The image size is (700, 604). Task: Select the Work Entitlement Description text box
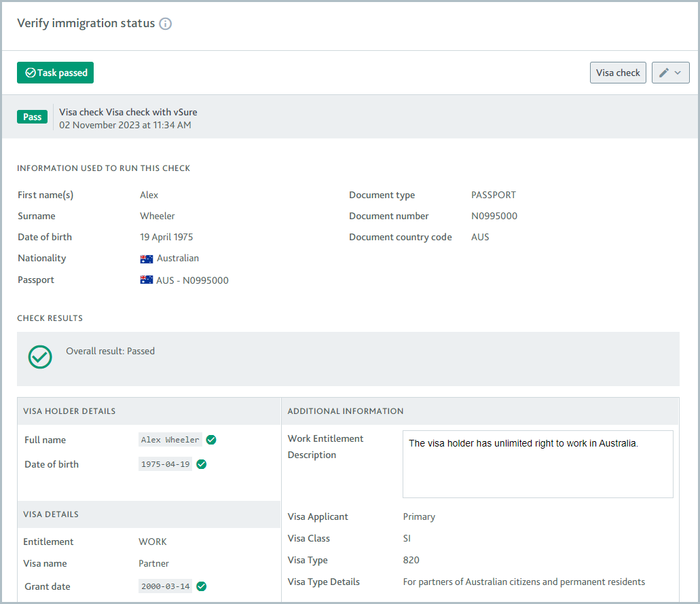[x=537, y=464]
